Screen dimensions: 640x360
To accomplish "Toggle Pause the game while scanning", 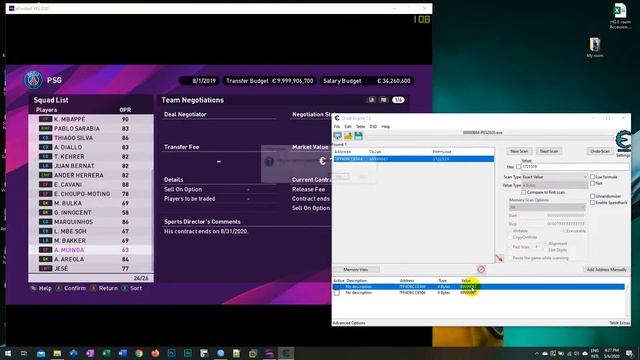I will click(x=509, y=258).
